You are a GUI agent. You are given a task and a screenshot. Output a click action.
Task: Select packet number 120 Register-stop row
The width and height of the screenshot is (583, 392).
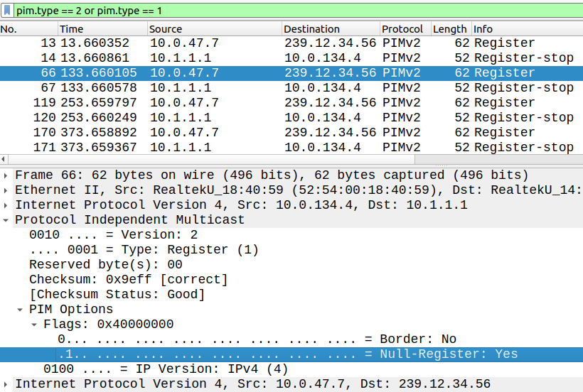[x=291, y=117]
